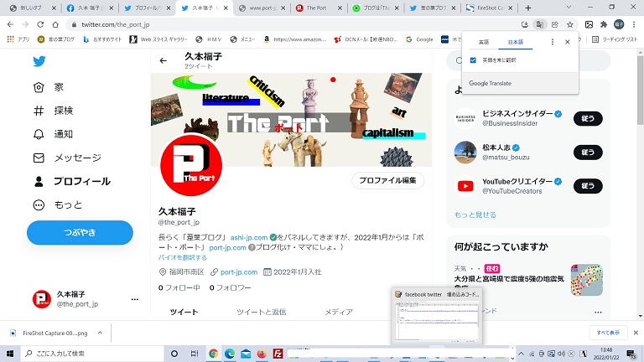Image resolution: width=644 pixels, height=362 pixels.
Task: Open the 探検 (Explore) hashtag item
Action: 53,111
